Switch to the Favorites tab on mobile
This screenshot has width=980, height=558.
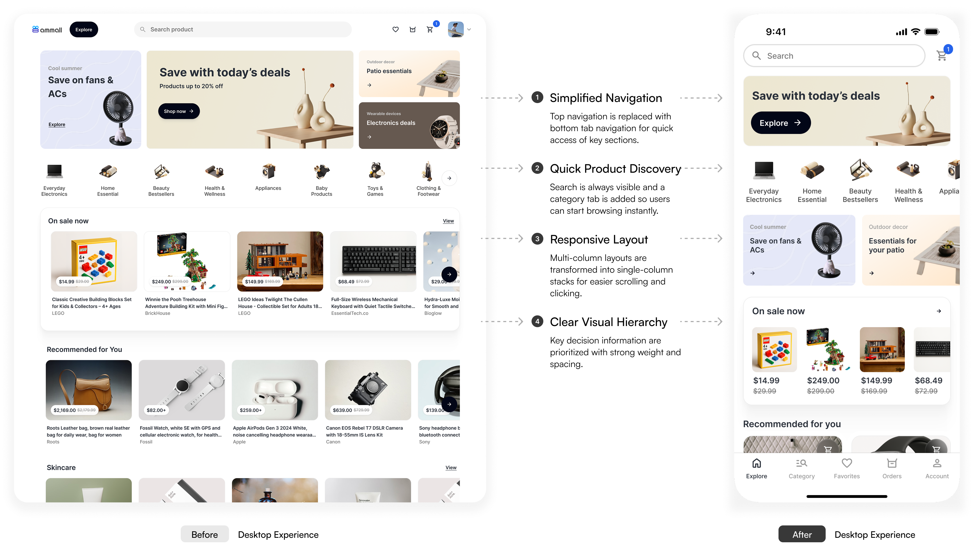[847, 469]
